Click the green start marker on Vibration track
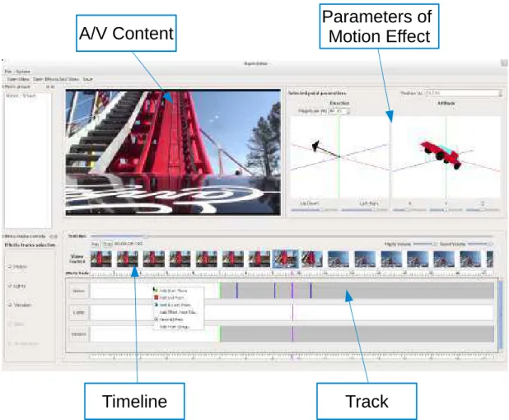This screenshot has height=420, width=509. [x=220, y=334]
